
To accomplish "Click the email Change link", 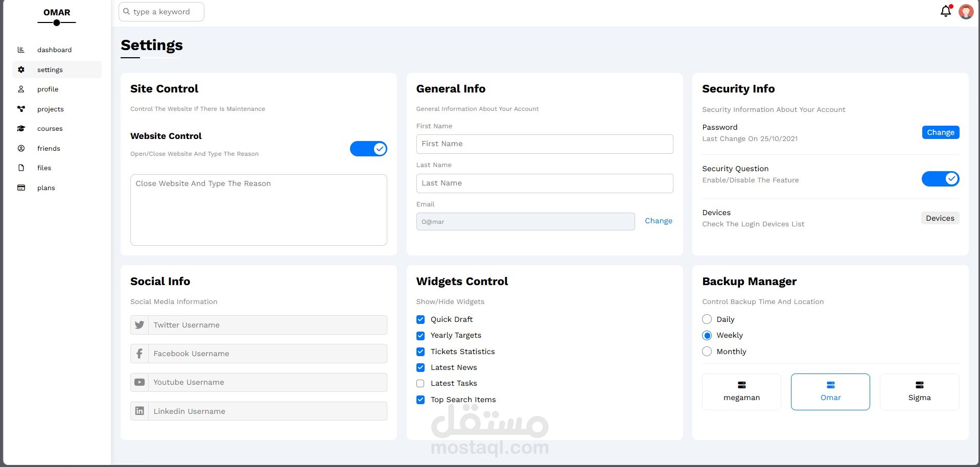I will 659,221.
